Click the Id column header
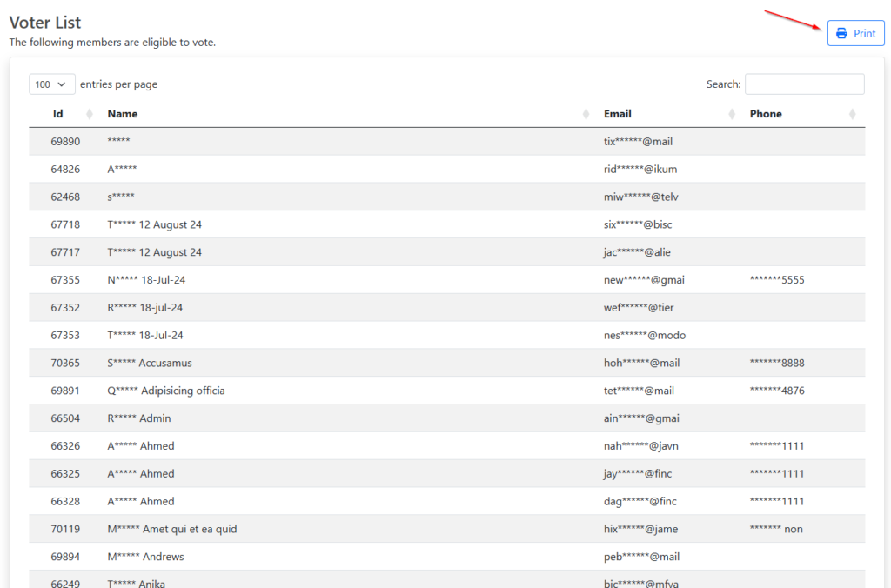Viewport: 891px width, 588px height. pos(58,114)
